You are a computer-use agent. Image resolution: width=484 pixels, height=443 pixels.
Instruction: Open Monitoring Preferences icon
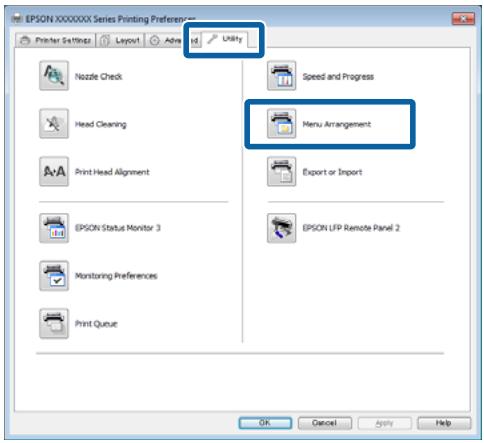point(54,276)
